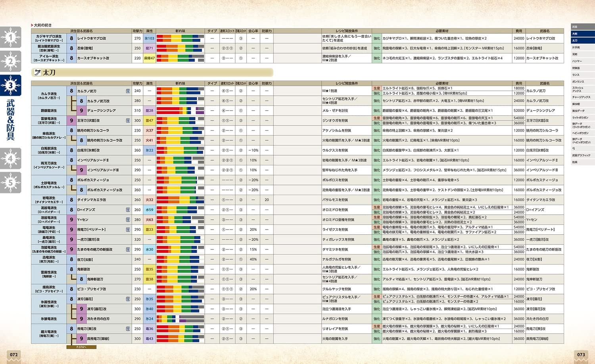Click the 氷属性派生 tree cell
The height and width of the screenshot is (364, 595).
(49, 304)
